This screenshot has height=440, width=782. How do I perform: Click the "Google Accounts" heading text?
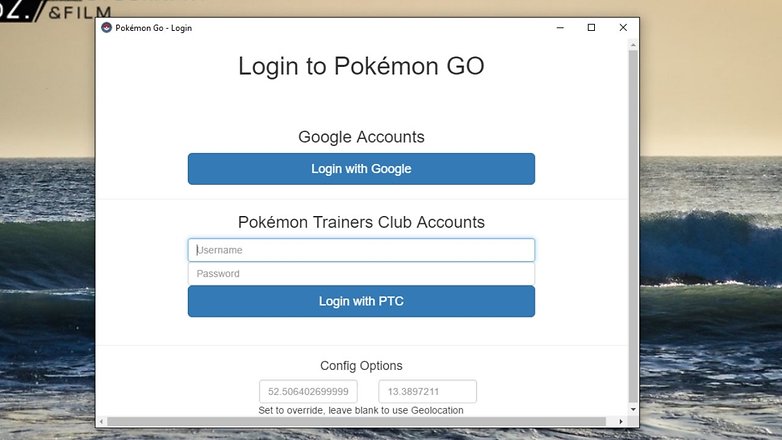tap(361, 137)
